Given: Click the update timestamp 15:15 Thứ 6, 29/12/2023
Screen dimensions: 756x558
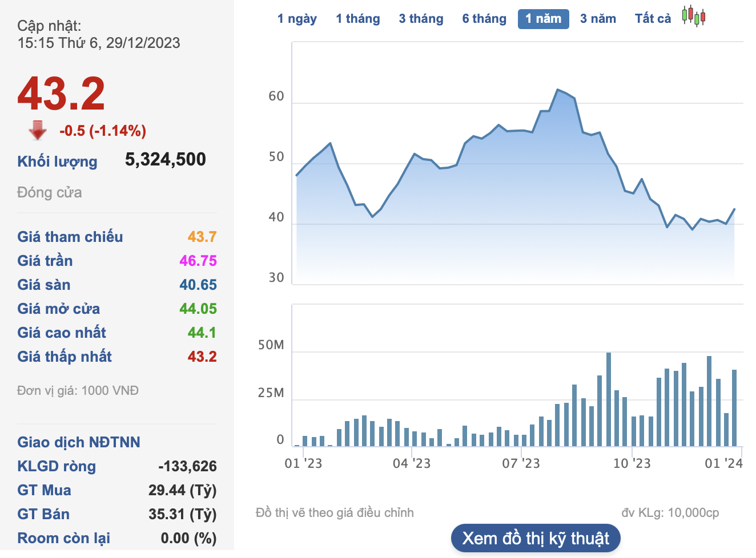Looking at the screenshot, I should tap(99, 43).
